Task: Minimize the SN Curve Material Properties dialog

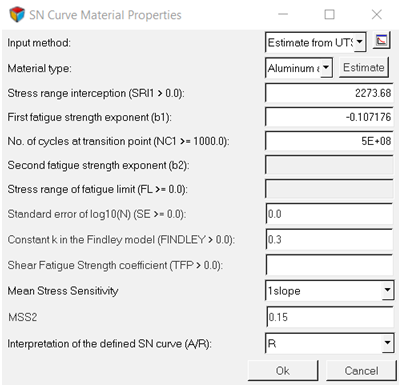Action: point(283,15)
